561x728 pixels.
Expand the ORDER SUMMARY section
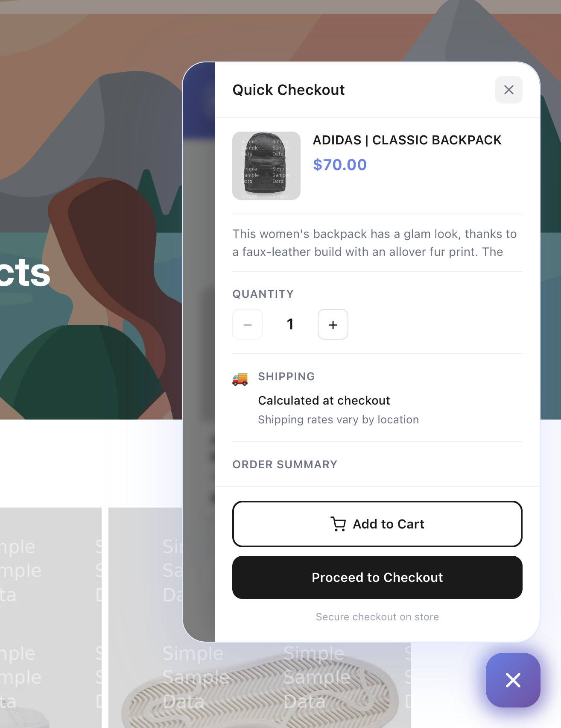tap(284, 464)
